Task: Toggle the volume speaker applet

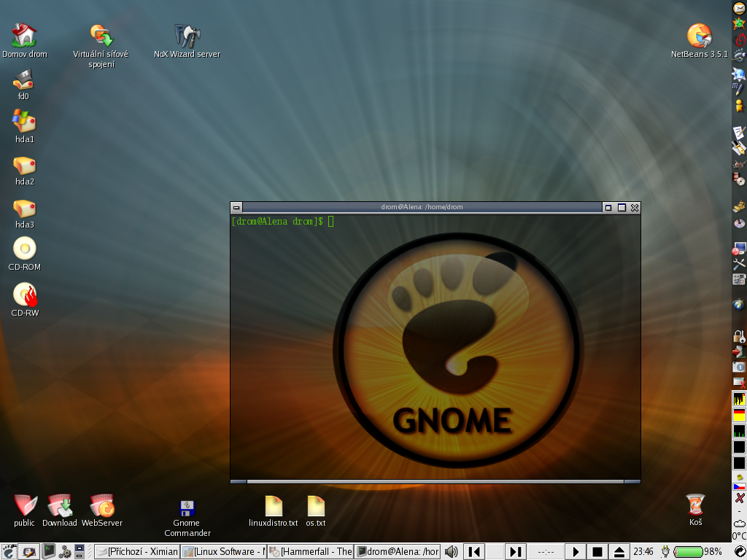Action: pos(452,551)
